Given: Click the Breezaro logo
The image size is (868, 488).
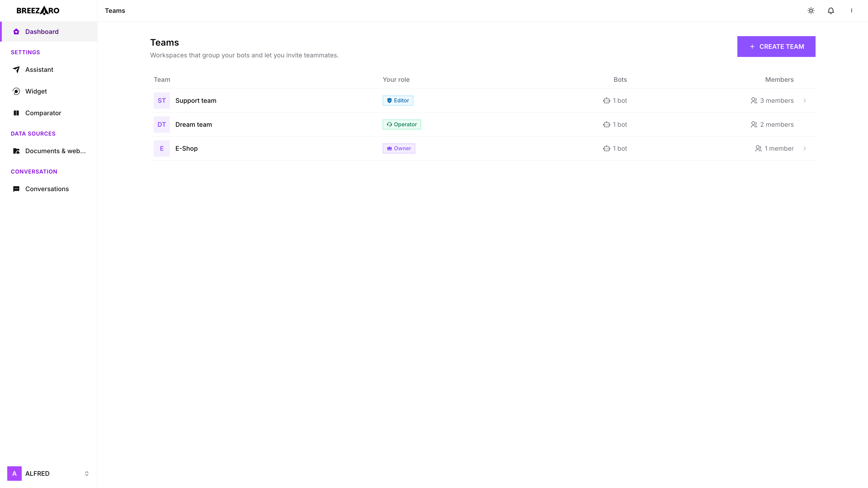Looking at the screenshot, I should tap(38, 11).
